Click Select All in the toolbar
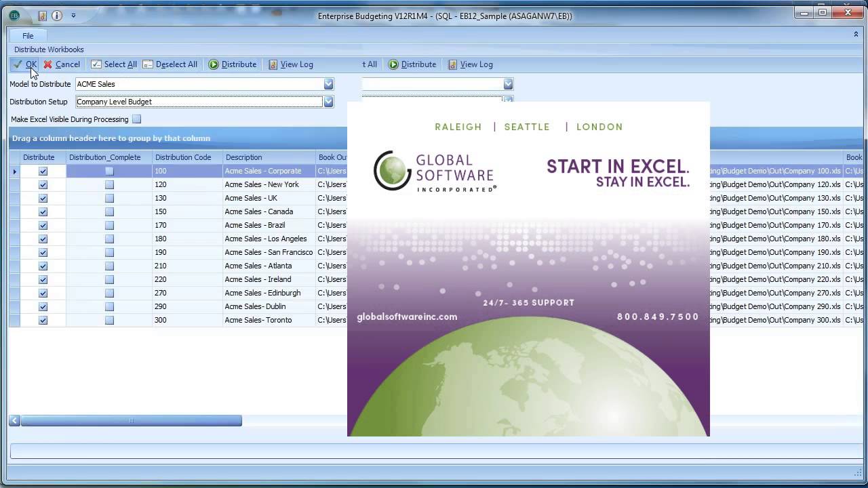This screenshot has width=868, height=488. [x=114, y=64]
